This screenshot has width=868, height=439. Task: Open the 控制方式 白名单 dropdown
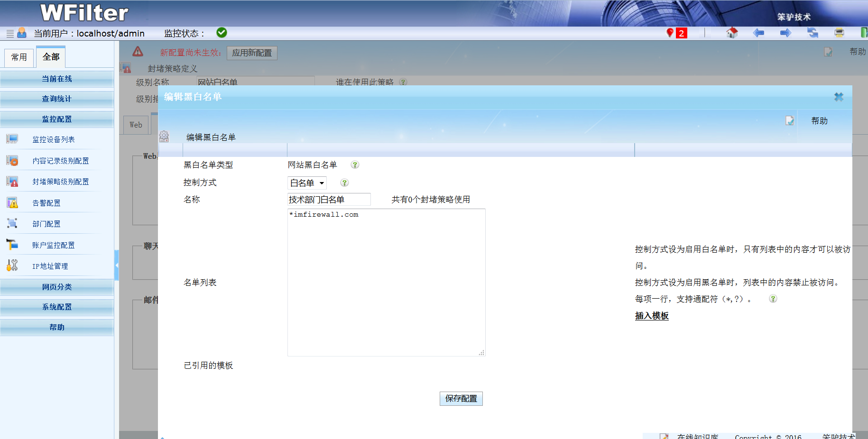(x=307, y=183)
